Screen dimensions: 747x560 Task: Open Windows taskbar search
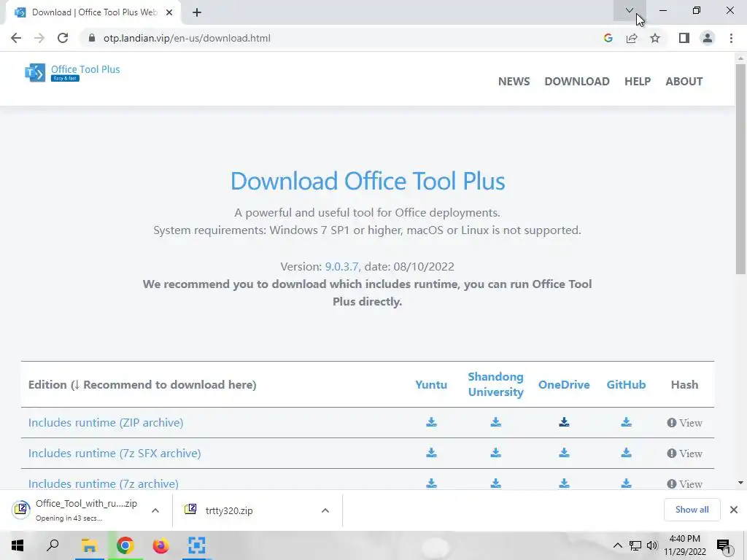(x=53, y=545)
